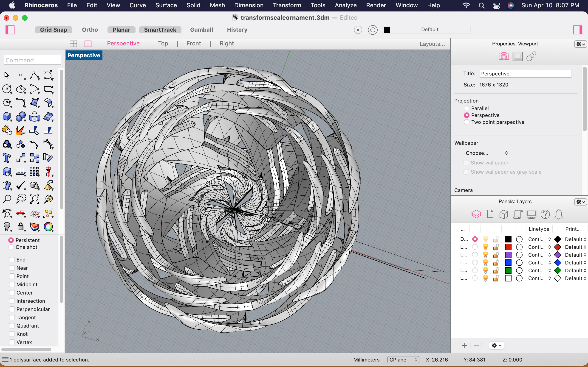Open the Transform menu
The height and width of the screenshot is (367, 588).
pyautogui.click(x=287, y=5)
